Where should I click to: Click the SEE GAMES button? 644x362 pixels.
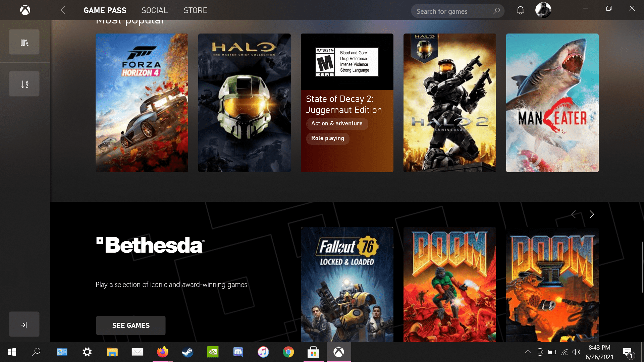[131, 325]
